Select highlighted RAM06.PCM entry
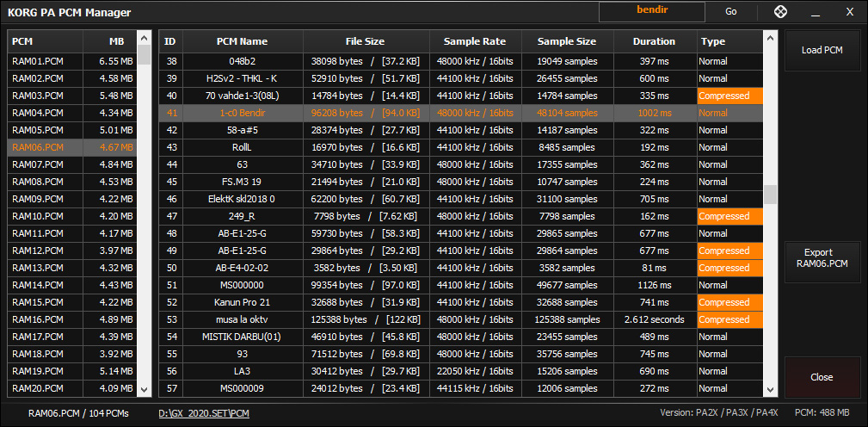 pos(72,147)
